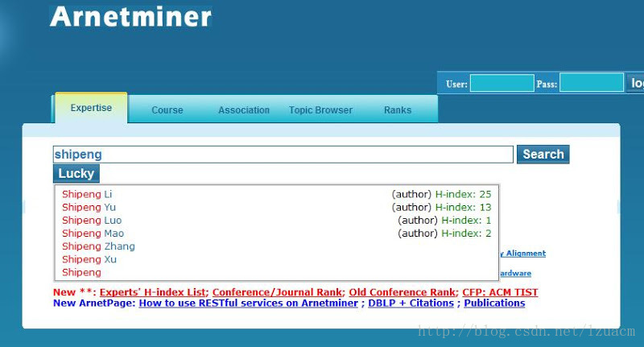Click the partially hidden Alignment link
The width and height of the screenshot is (644, 347).
pos(522,254)
